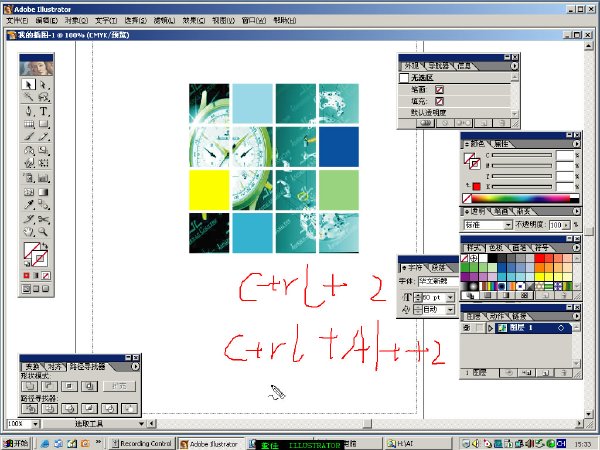Select the Zoom magnifier tool
Viewport: 600px width, 450px height.
point(44,232)
